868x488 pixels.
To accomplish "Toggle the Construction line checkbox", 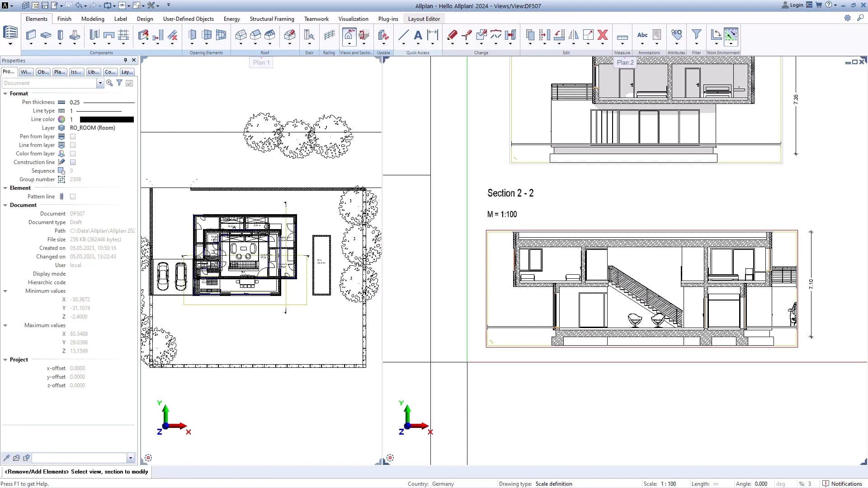I will [x=73, y=162].
